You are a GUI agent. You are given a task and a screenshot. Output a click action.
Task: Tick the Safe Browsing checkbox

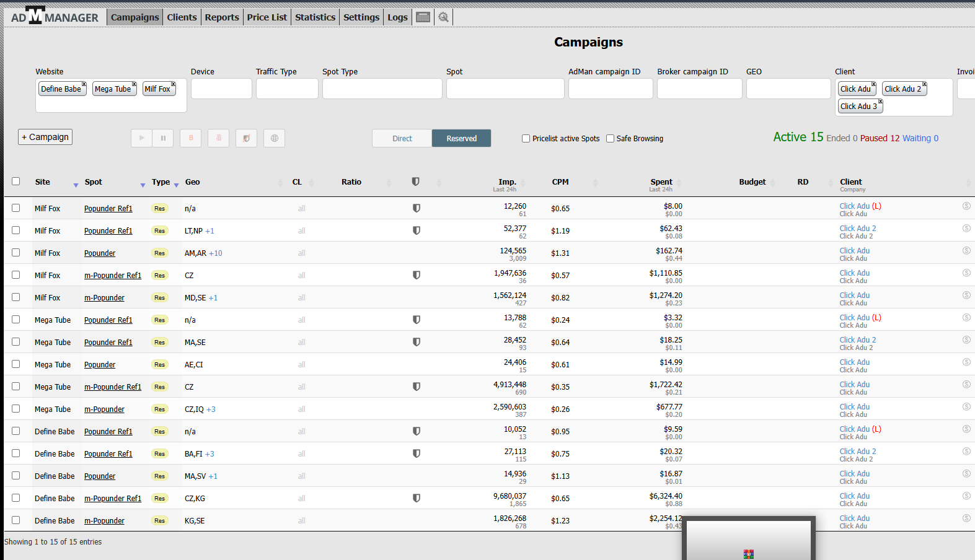coord(610,139)
